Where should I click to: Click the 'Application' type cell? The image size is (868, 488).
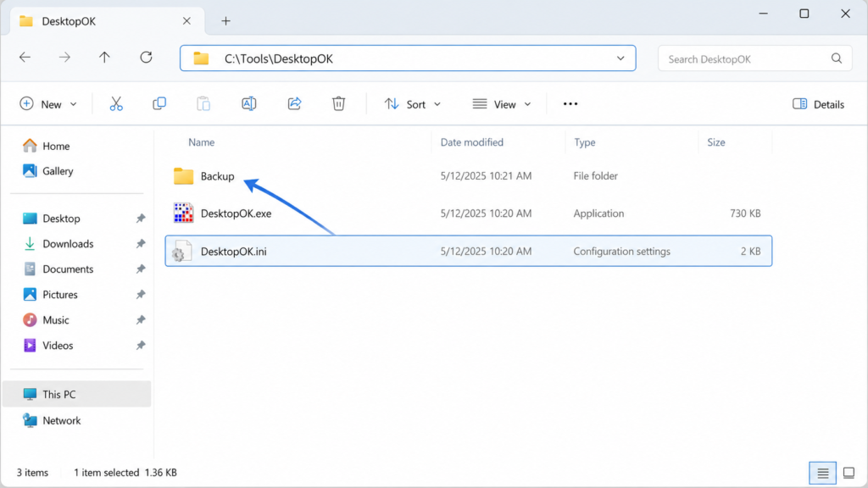598,213
